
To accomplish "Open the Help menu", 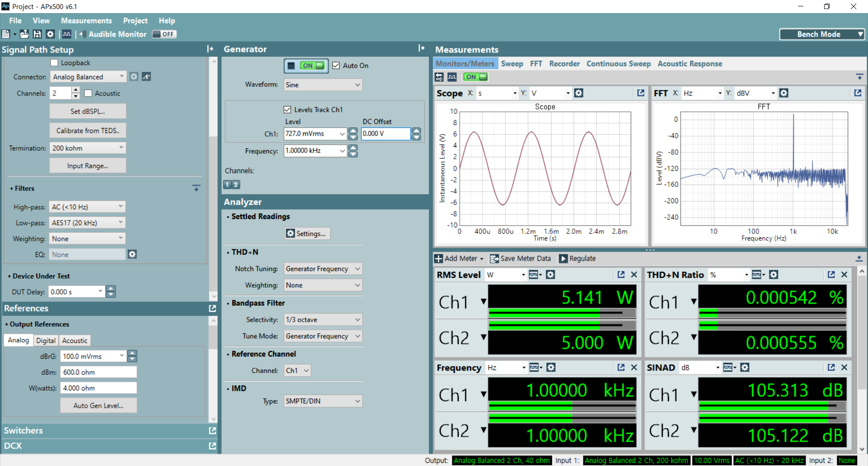I will coord(167,20).
